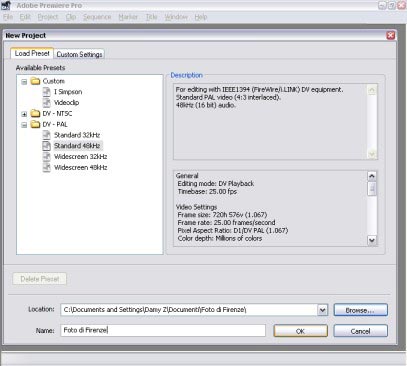
Task: Open the Title menu
Action: pyautogui.click(x=151, y=17)
